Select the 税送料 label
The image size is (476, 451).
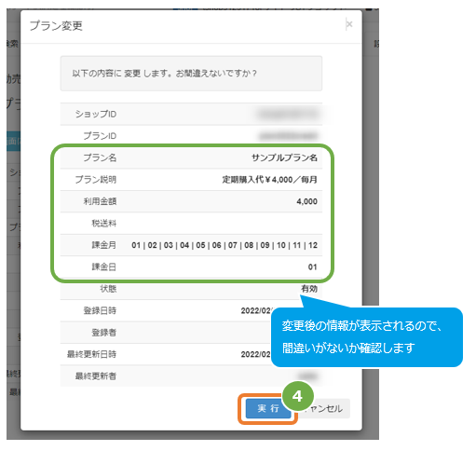[103, 224]
